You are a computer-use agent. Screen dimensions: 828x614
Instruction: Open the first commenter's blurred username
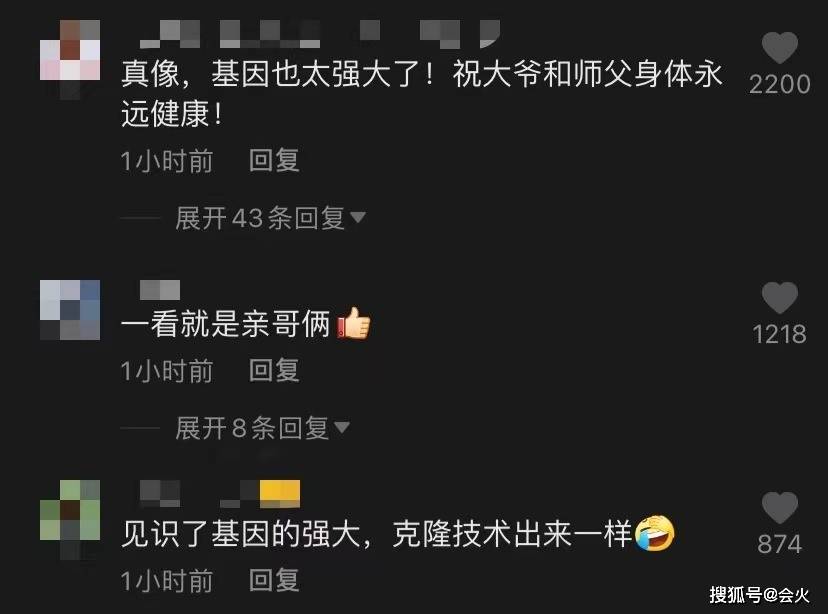click(320, 34)
